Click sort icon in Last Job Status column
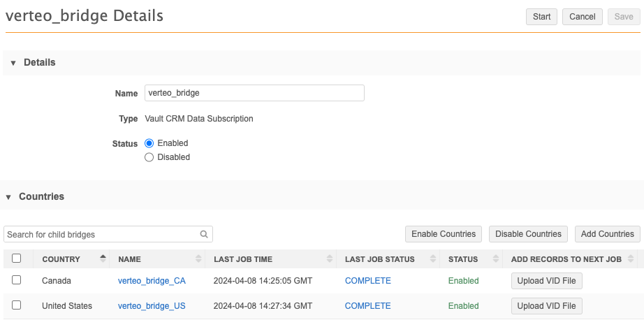 pyautogui.click(x=434, y=259)
